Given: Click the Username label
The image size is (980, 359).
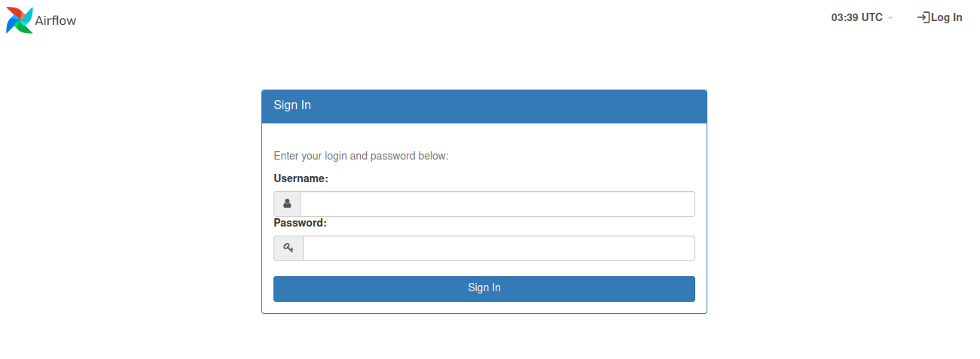Looking at the screenshot, I should [301, 178].
